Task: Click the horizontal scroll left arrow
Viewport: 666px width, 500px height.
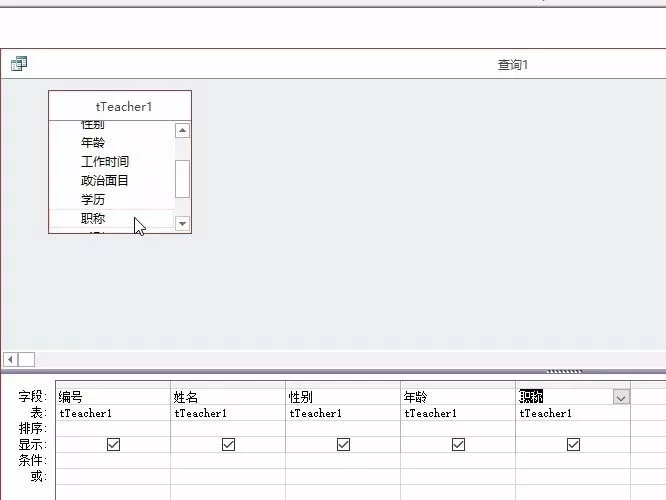Action: click(11, 360)
